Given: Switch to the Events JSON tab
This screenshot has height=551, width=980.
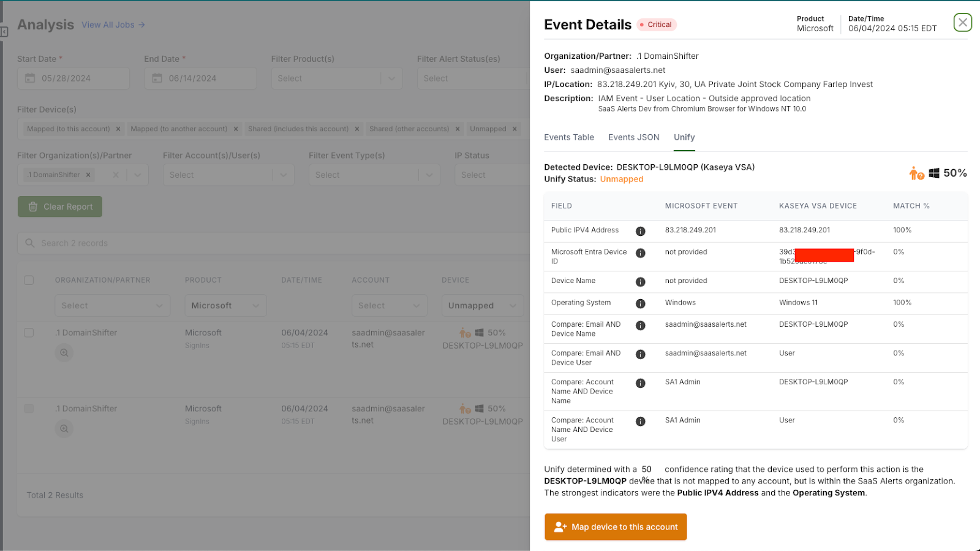Looking at the screenshot, I should [x=634, y=137].
